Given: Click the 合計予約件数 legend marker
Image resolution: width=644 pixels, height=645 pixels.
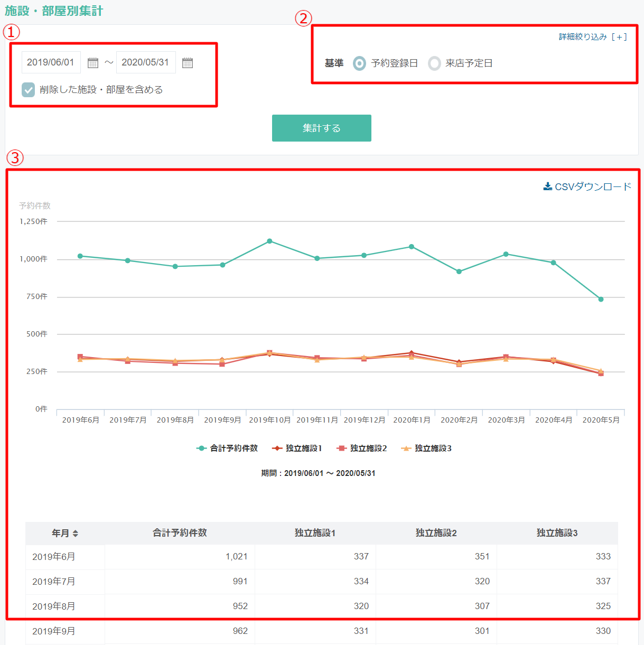Looking at the screenshot, I should coord(201,448).
